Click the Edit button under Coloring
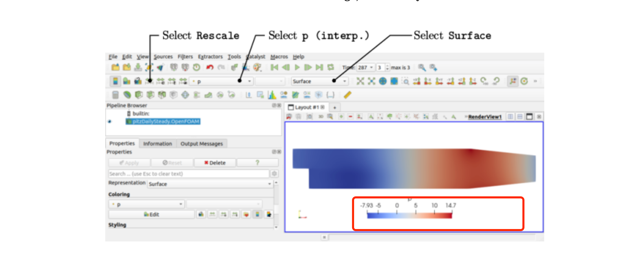The image size is (644, 257). point(151,214)
